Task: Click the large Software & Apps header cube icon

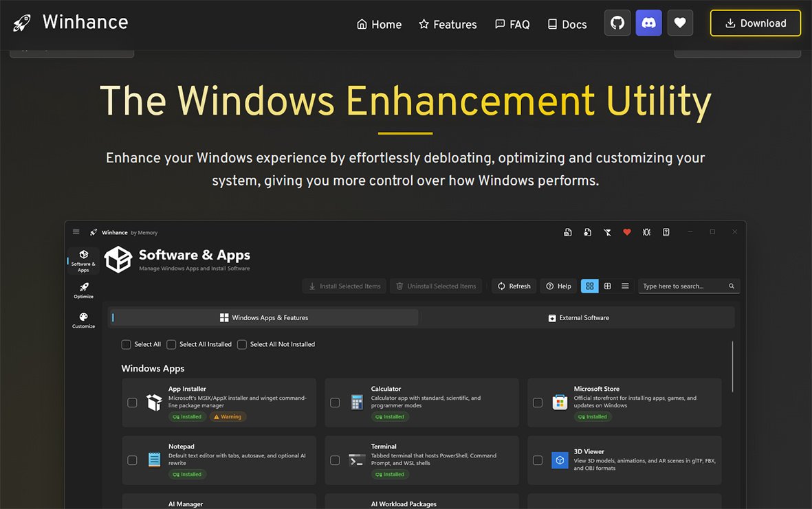Action: pos(118,259)
